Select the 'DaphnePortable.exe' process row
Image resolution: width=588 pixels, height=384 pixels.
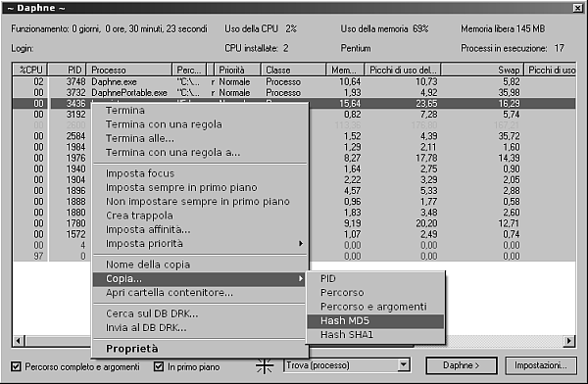coord(294,93)
